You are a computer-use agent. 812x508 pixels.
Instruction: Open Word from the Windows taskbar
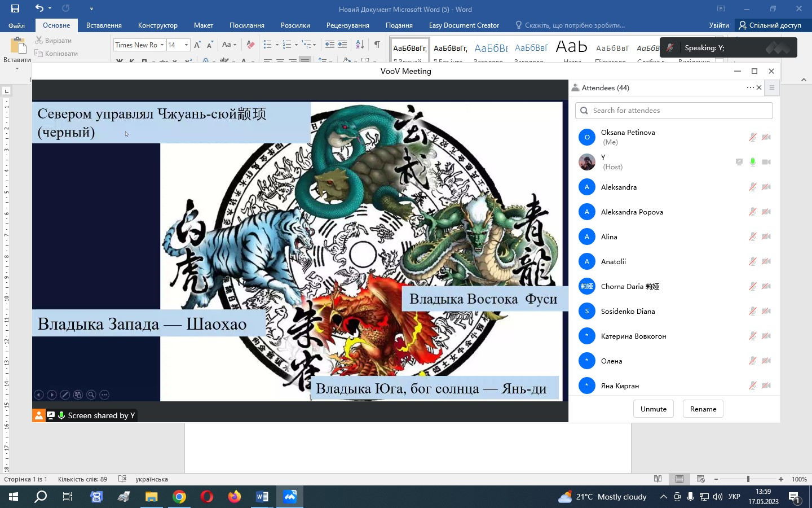[x=262, y=497]
